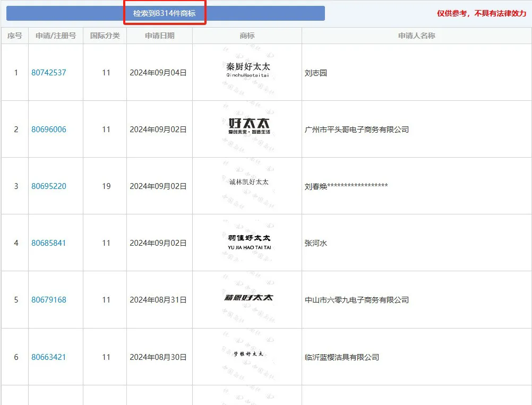532x405 pixels.
Task: Click serial number 1 cell
Action: 15,73
